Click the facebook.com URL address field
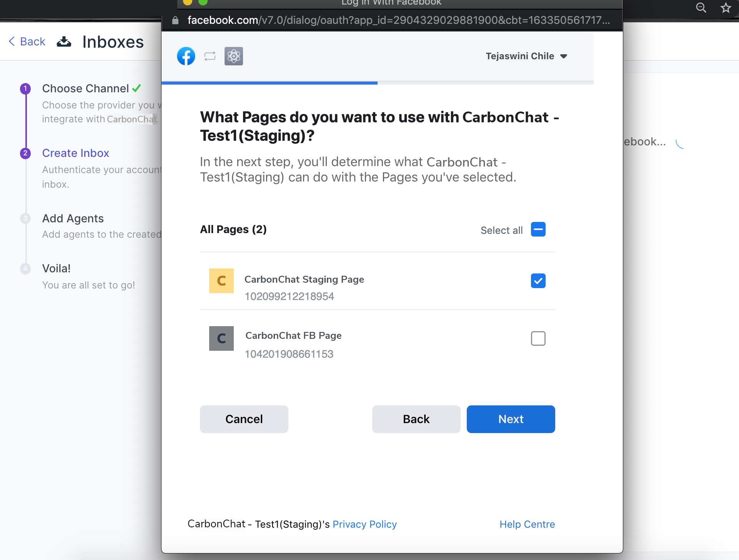 (x=398, y=20)
